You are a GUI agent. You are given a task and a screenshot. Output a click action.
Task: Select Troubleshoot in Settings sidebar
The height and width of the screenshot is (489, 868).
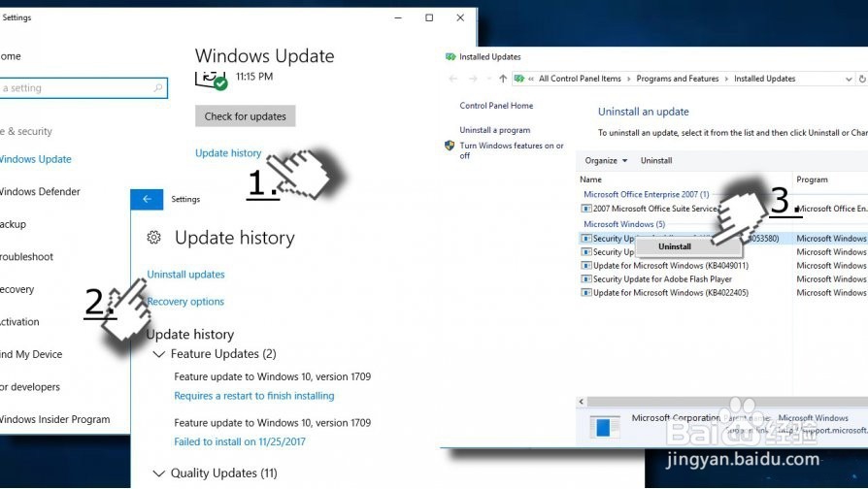pos(26,257)
